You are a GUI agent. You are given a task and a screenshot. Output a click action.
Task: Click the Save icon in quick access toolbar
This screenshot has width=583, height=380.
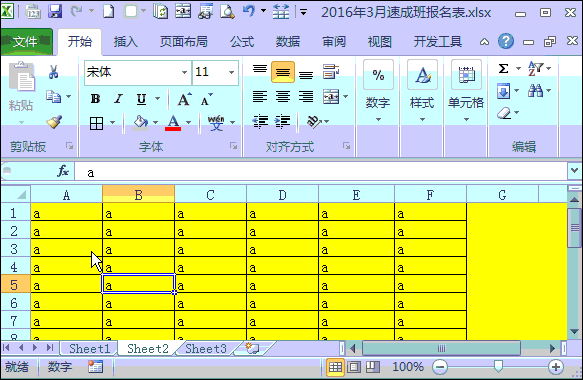(x=55, y=12)
